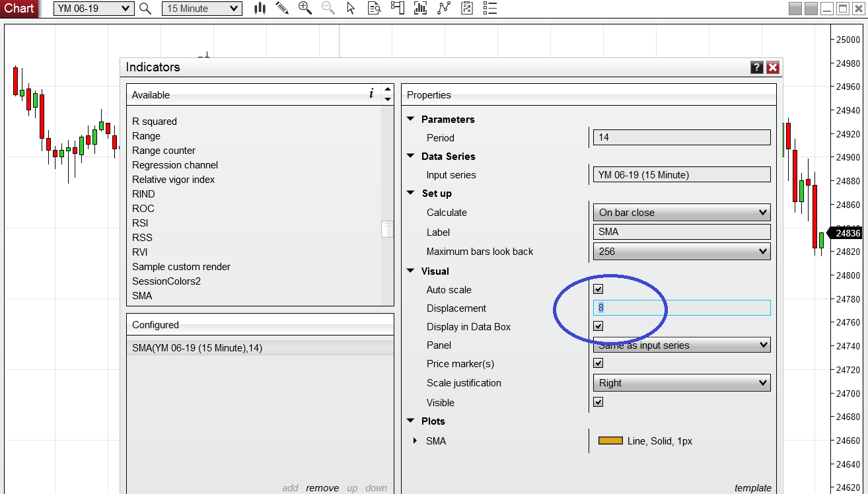The width and height of the screenshot is (868, 494).
Task: Select RVI in Available list
Action: click(x=140, y=252)
